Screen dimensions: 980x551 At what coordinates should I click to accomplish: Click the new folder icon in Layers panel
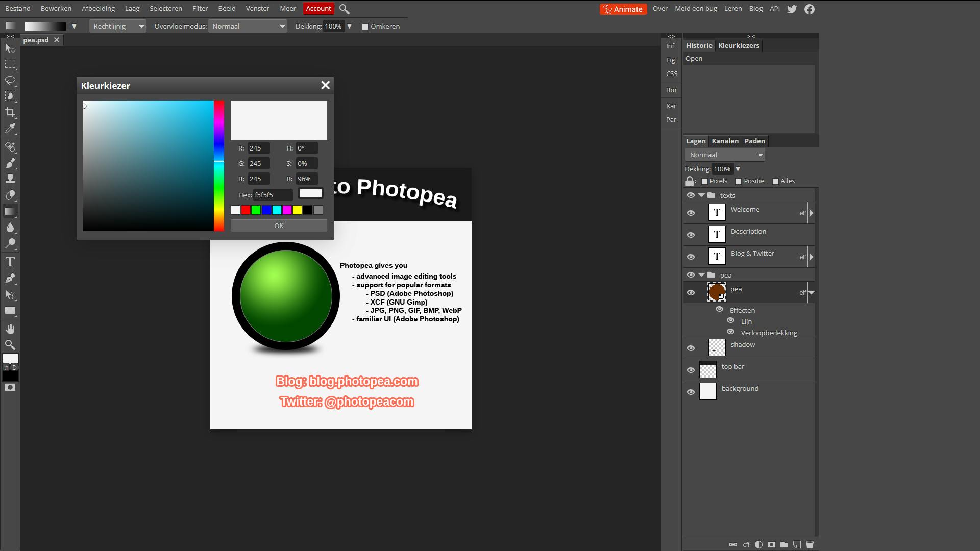pyautogui.click(x=784, y=545)
